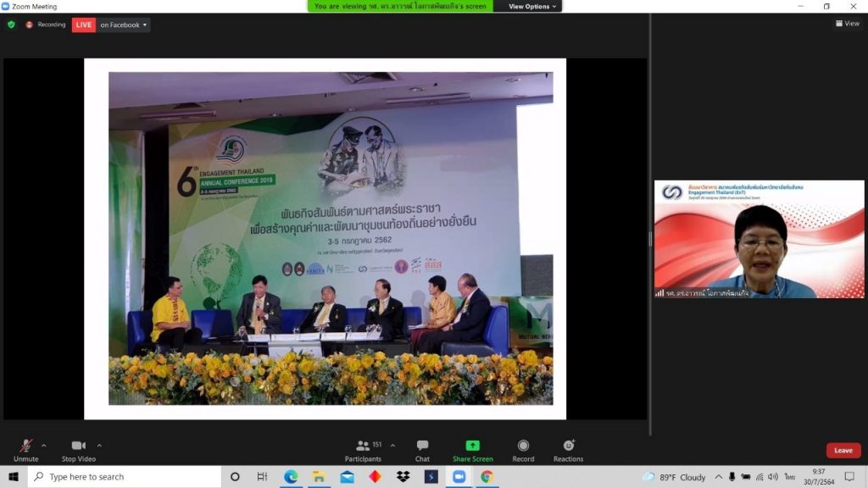Open Task View on the taskbar
Image resolution: width=868 pixels, height=488 pixels.
263,476
